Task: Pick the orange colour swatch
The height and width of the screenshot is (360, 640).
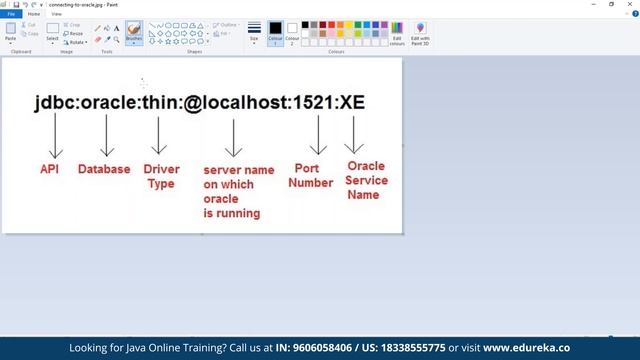Action: coord(340,25)
